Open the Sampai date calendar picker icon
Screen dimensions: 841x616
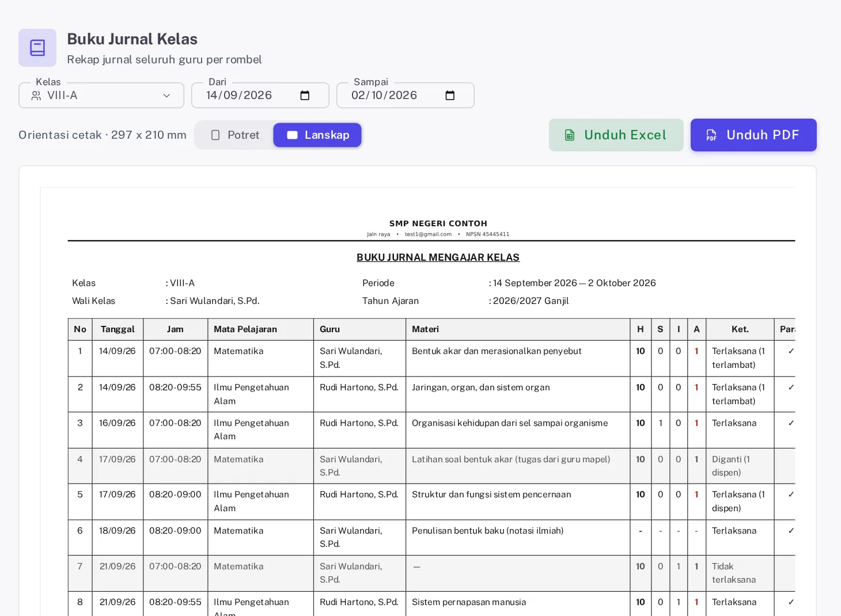tap(450, 96)
